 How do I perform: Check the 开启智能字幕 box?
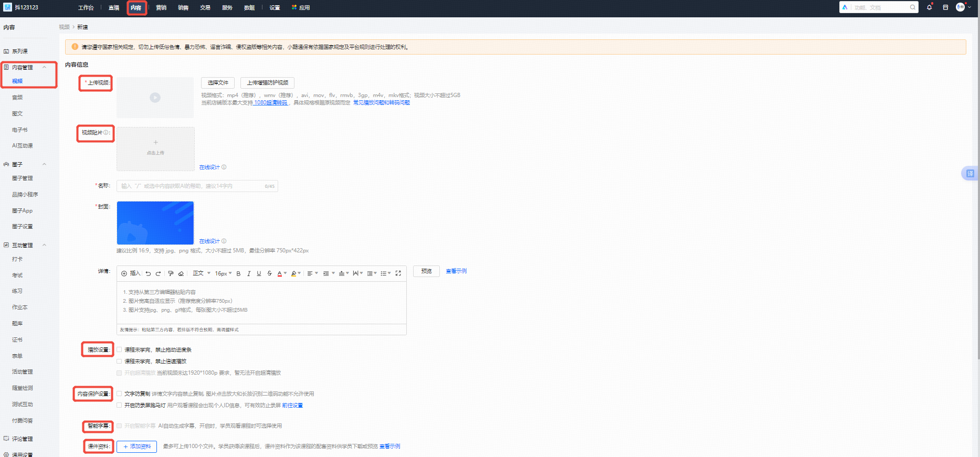pos(119,426)
